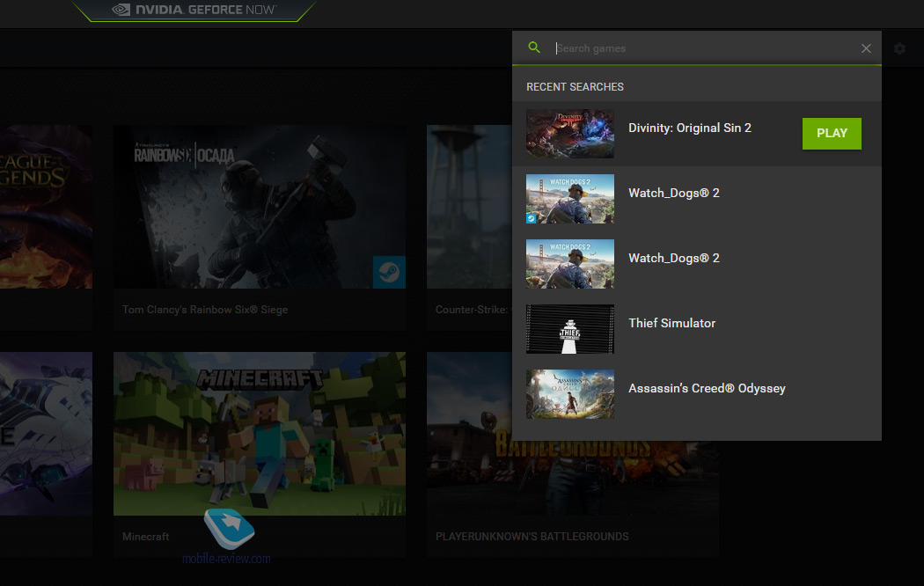Open the Minecraft game artwork

pos(260,434)
